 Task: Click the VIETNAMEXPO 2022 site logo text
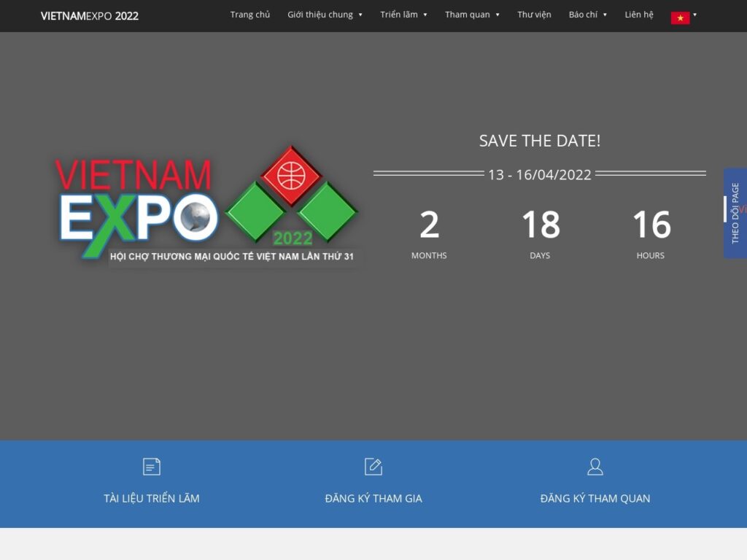click(x=90, y=16)
